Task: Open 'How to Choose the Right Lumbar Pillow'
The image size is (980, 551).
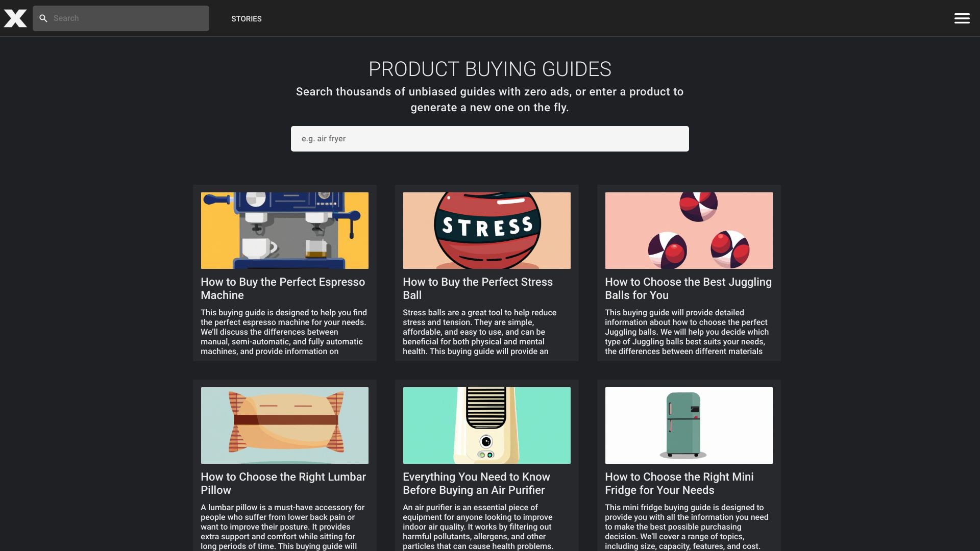Action: pos(283,483)
